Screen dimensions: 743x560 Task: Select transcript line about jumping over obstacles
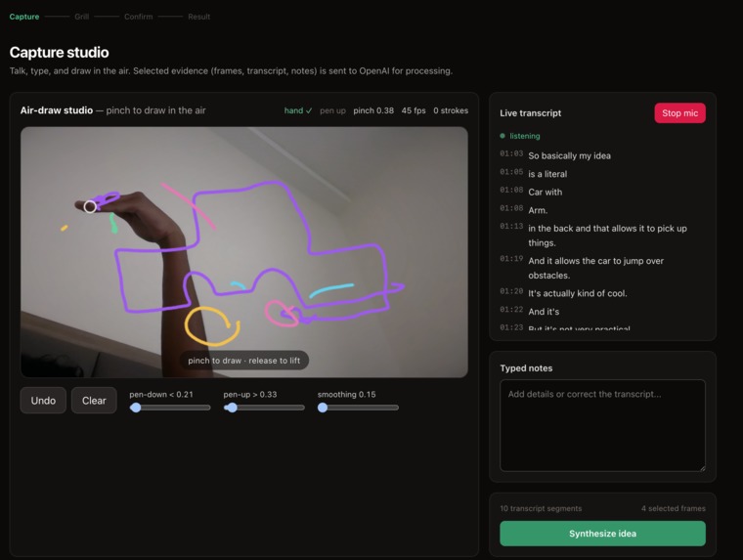point(595,268)
